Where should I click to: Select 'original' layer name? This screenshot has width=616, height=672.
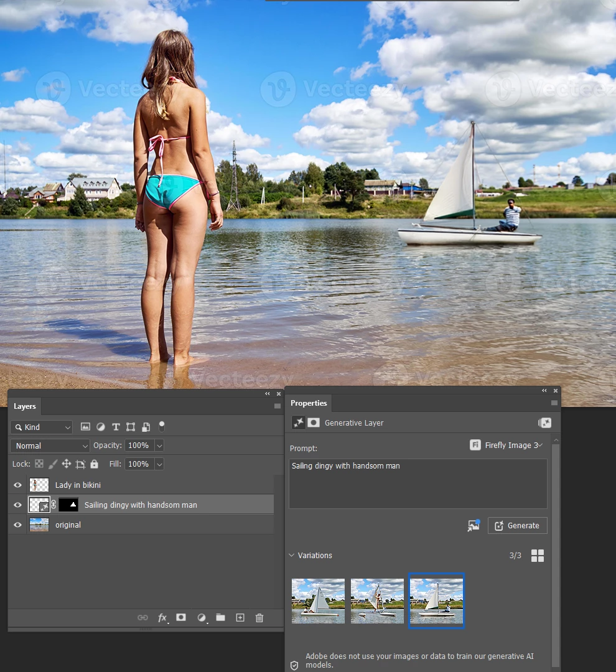(68, 525)
